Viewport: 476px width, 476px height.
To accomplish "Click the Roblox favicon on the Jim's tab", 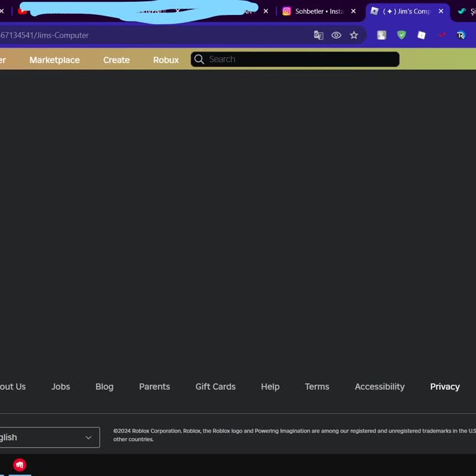I will pyautogui.click(x=374, y=11).
